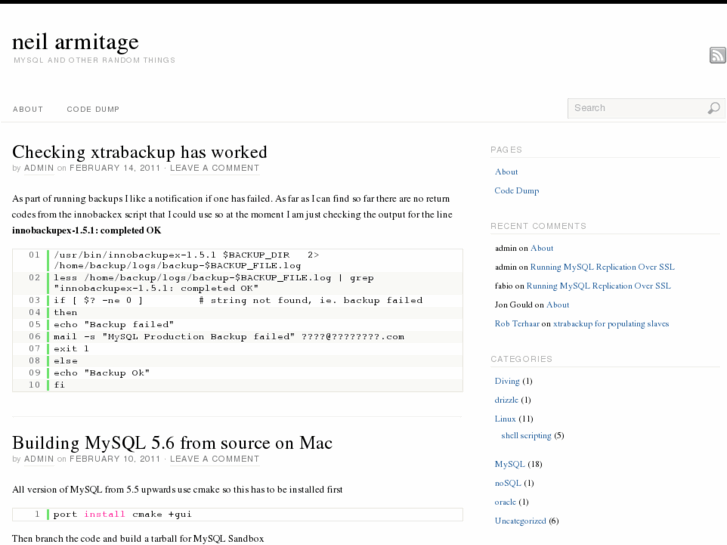
Task: Open admin's comment on Running MySQL Replication Over SSL
Action: (602, 267)
